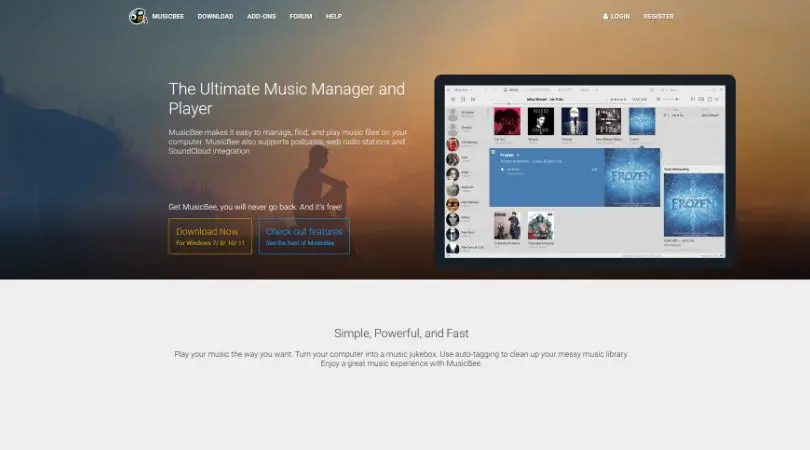The height and width of the screenshot is (450, 810).
Task: Open the DOWNLOAD page from the navbar
Action: tap(215, 17)
